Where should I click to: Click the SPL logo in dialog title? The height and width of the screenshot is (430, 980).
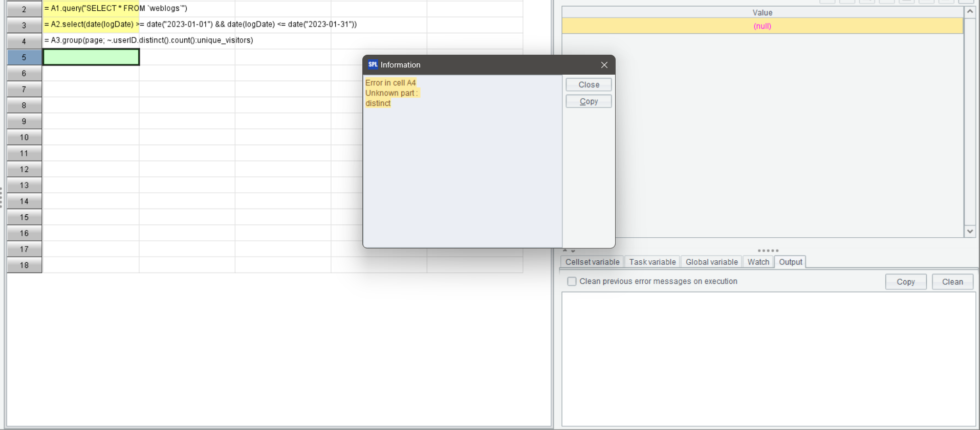click(373, 65)
